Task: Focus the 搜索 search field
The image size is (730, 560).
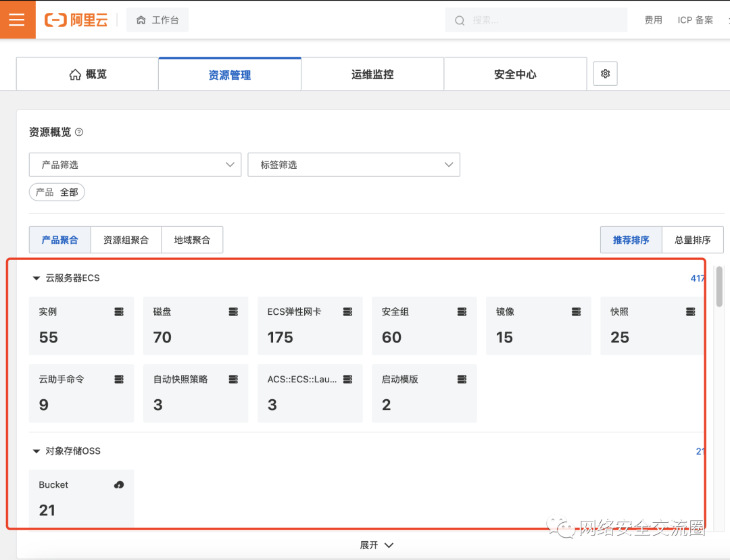Action: [536, 20]
